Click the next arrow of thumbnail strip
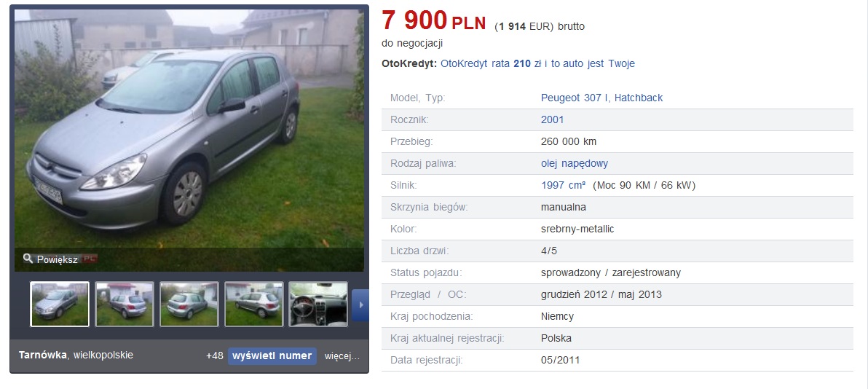The height and width of the screenshot is (389, 868). coord(360,304)
